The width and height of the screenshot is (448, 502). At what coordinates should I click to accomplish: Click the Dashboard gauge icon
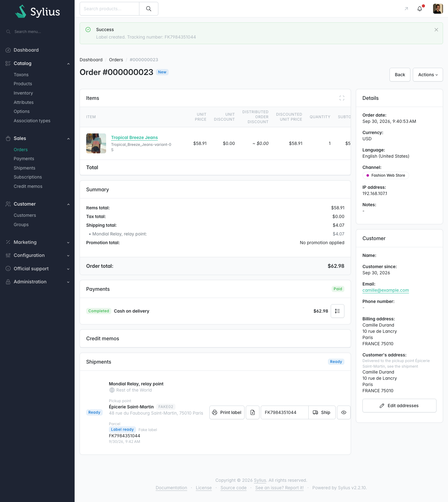[x=8, y=50]
